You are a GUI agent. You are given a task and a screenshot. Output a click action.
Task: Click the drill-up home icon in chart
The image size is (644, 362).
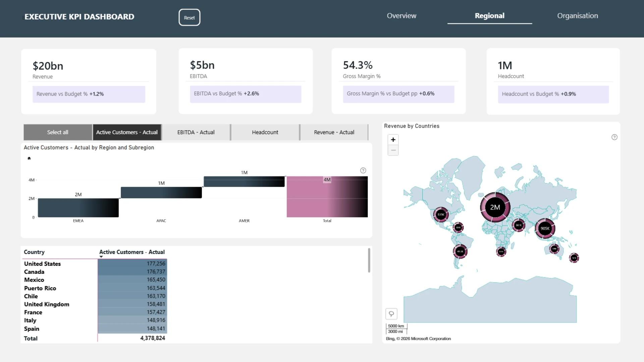[29, 158]
